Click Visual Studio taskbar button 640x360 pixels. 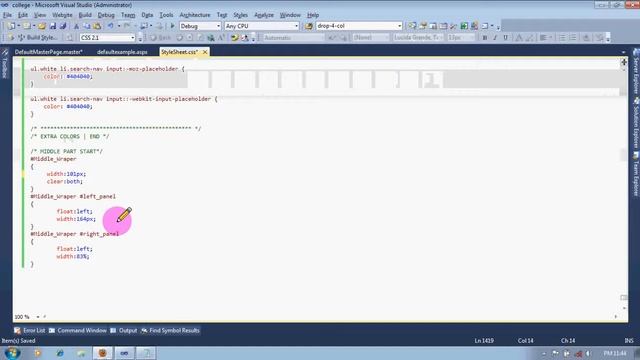pos(124,353)
